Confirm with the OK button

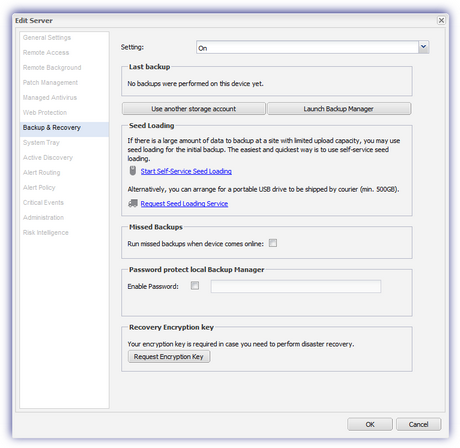coord(370,424)
